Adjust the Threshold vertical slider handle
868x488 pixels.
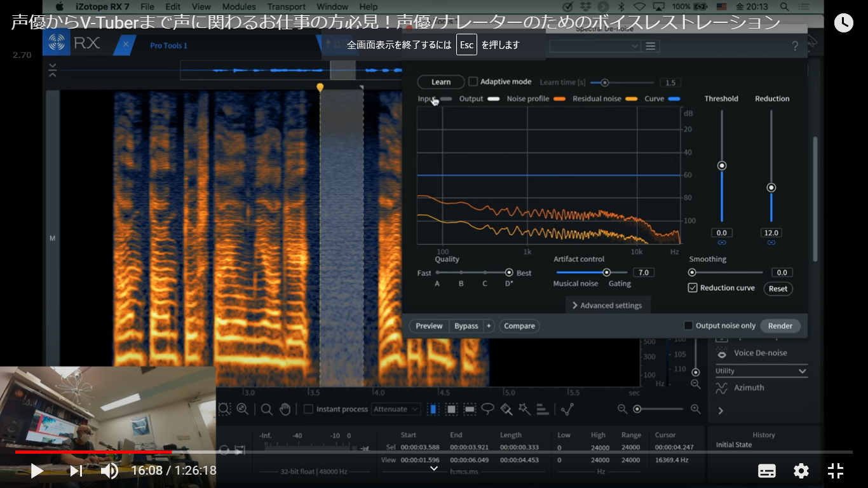[722, 166]
